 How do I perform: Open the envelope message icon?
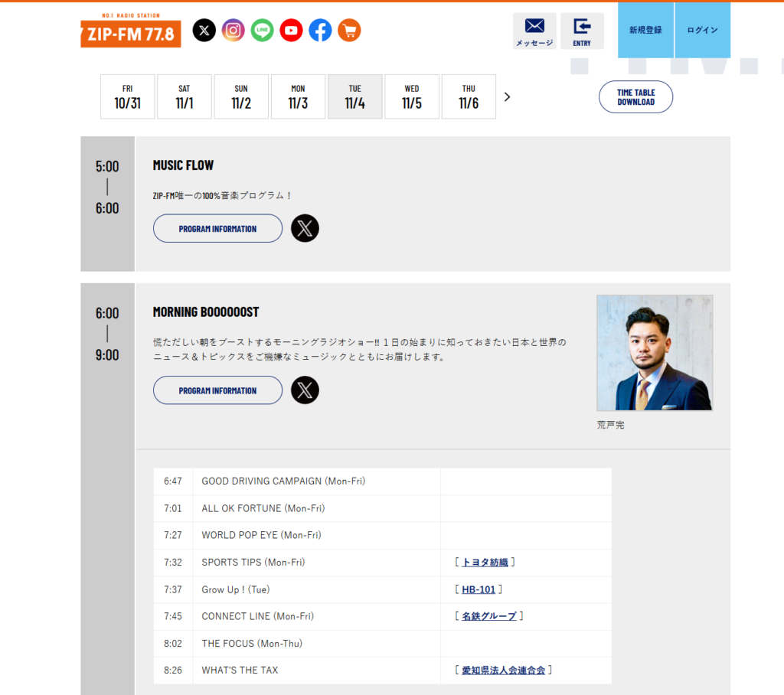534,31
